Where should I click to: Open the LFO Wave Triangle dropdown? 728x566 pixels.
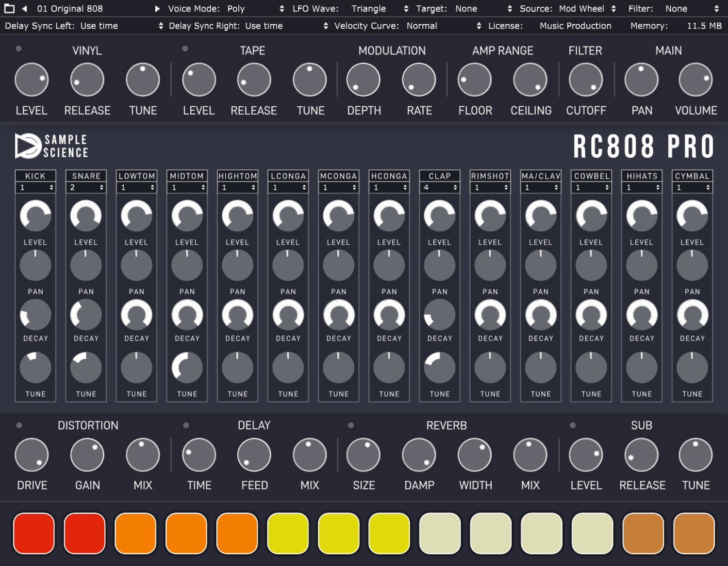pyautogui.click(x=350, y=9)
